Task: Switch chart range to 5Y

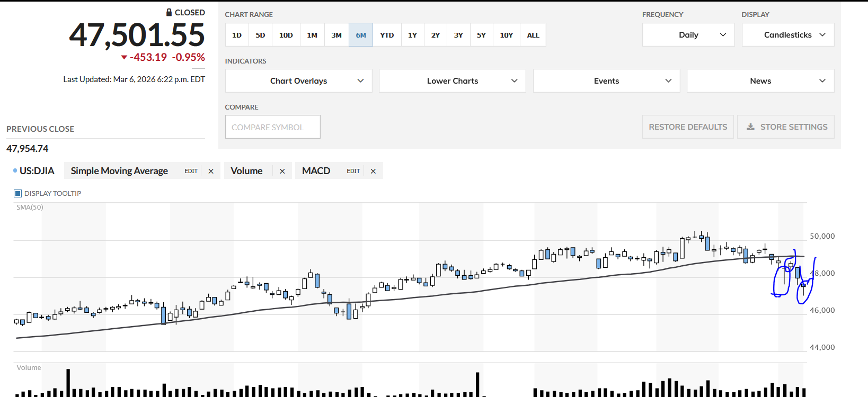Action: 481,35
